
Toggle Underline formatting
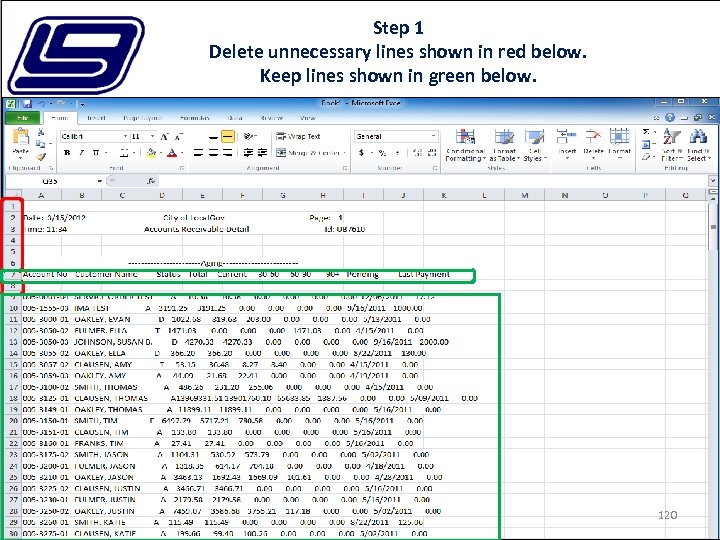pyautogui.click(x=96, y=153)
